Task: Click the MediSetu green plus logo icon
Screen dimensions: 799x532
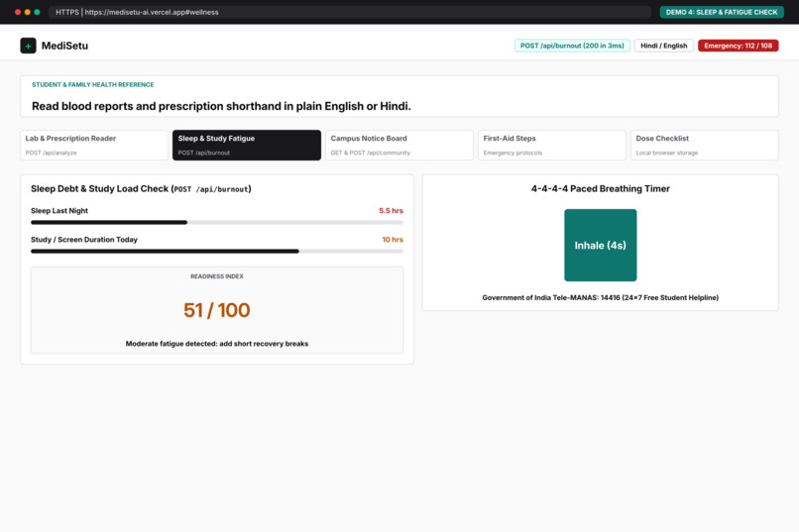Action: tap(28, 46)
